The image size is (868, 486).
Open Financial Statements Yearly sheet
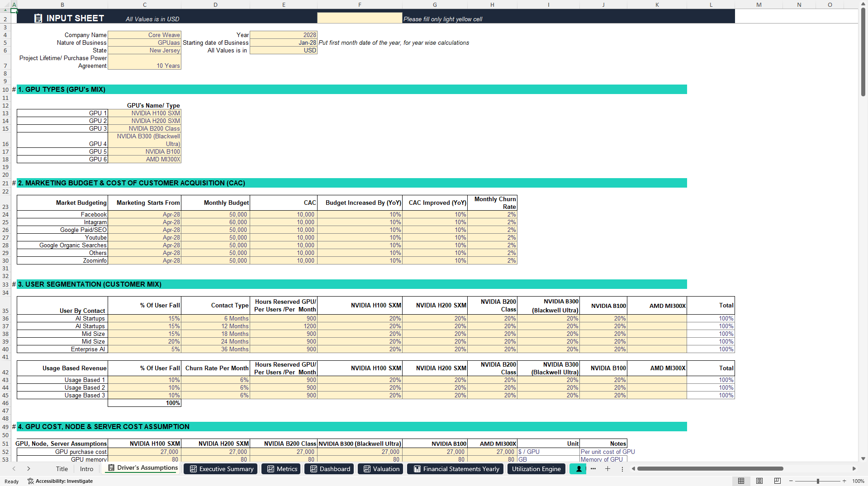point(456,469)
